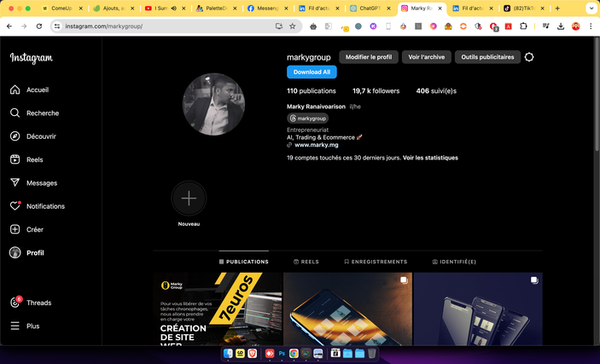Click the browser address bar
The width and height of the screenshot is (600, 364).
(x=162, y=26)
